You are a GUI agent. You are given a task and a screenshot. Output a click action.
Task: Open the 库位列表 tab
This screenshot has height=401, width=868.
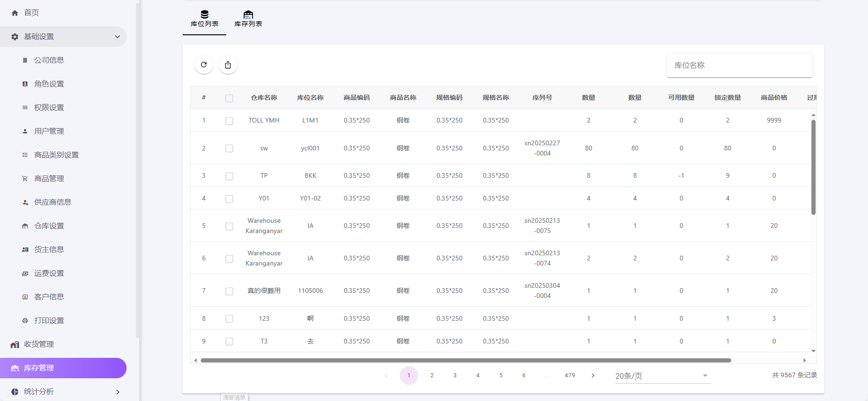pyautogui.click(x=204, y=19)
